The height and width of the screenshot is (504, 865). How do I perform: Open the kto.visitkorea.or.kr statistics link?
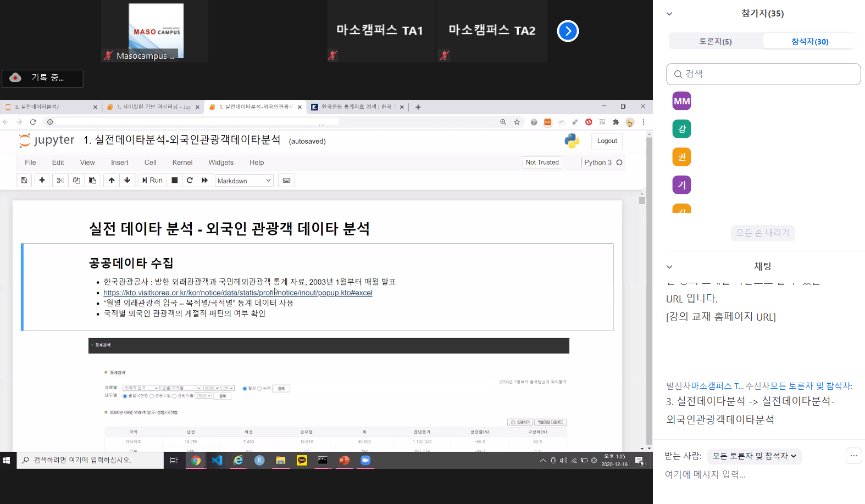(237, 293)
